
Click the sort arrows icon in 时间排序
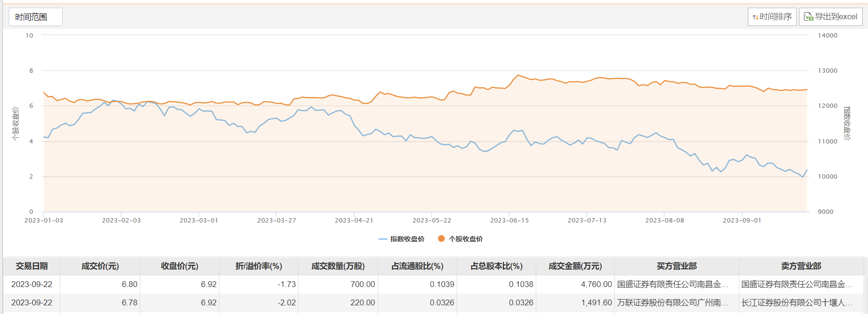coord(755,17)
